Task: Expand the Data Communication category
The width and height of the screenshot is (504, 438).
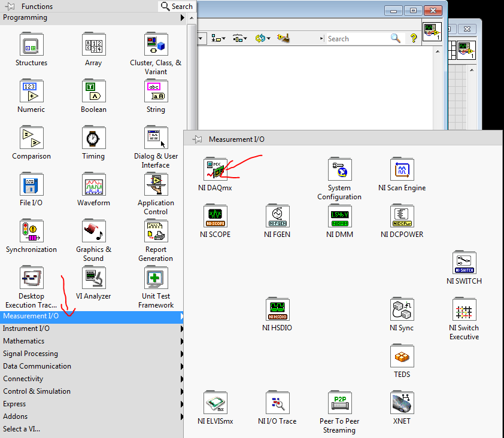Action: click(x=92, y=366)
